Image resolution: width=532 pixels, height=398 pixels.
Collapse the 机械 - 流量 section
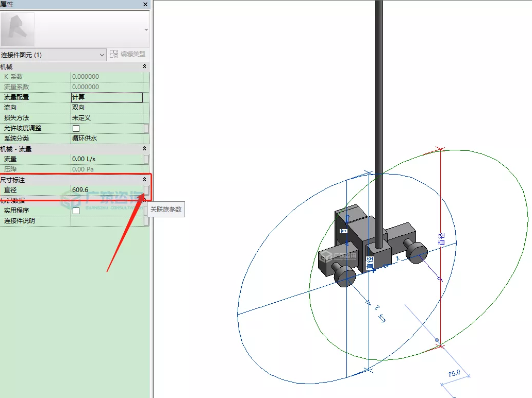pyautogui.click(x=144, y=149)
